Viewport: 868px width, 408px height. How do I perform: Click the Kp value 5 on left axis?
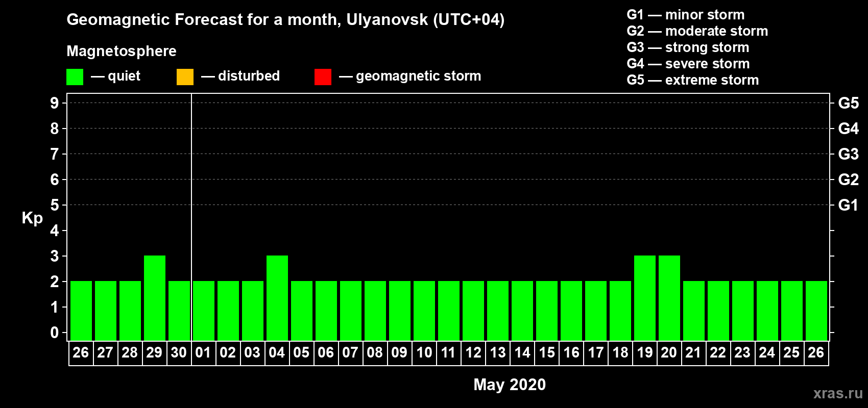[55, 205]
